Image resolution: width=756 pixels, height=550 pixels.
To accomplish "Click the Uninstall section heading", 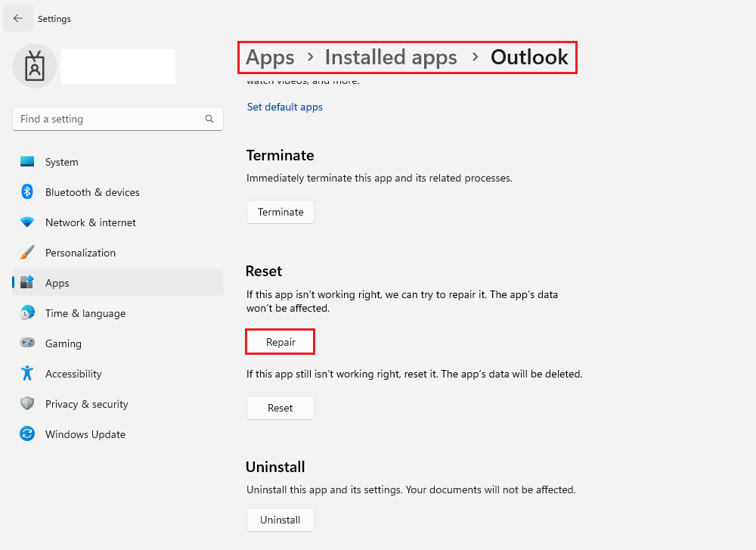I will [275, 467].
